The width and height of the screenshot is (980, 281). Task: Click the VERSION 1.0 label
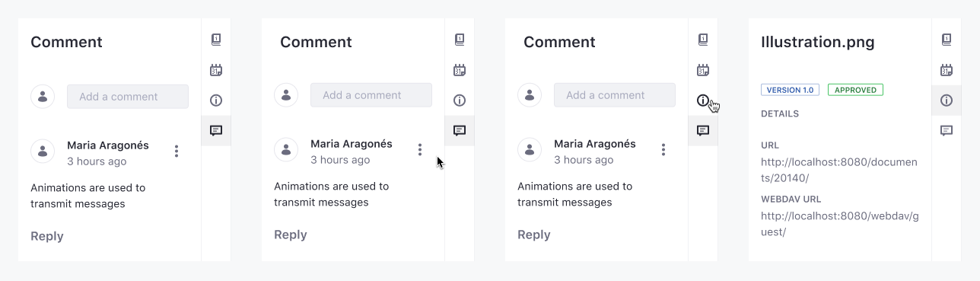(790, 90)
